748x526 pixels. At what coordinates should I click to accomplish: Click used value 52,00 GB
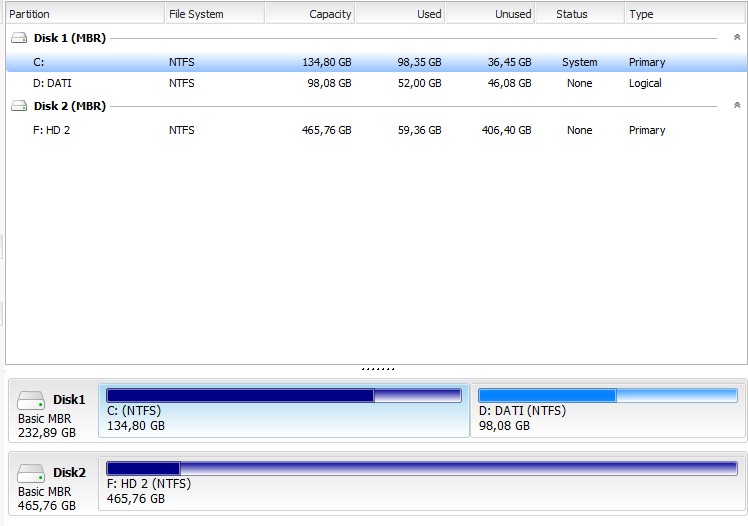(419, 83)
